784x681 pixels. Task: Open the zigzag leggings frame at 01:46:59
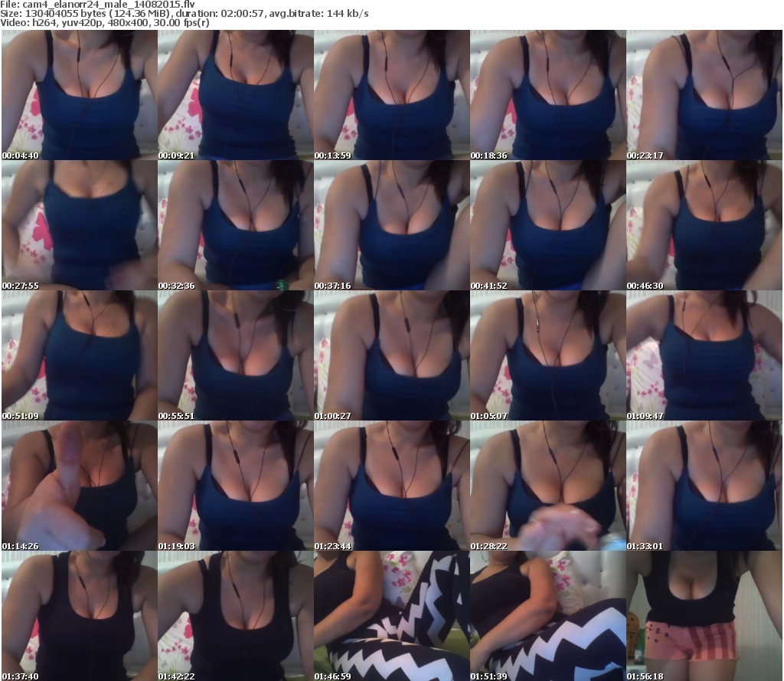392,616
